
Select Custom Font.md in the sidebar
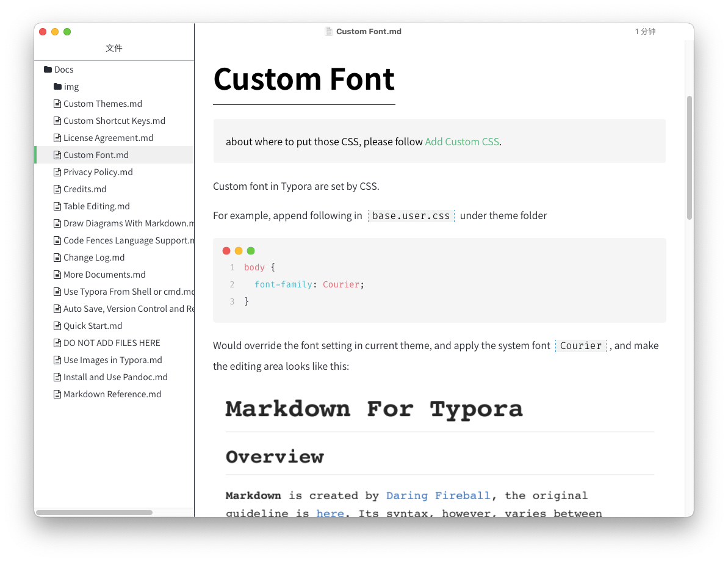click(114, 155)
